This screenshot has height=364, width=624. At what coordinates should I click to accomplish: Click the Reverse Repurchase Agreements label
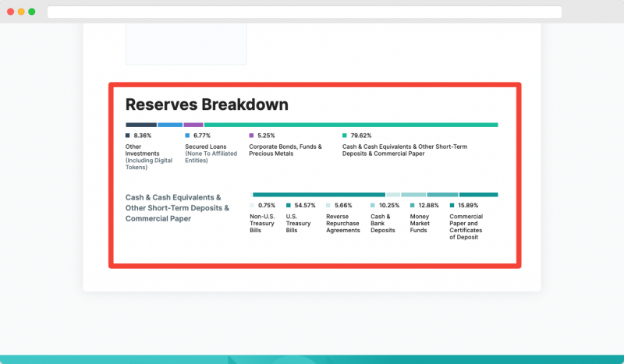[x=343, y=224]
